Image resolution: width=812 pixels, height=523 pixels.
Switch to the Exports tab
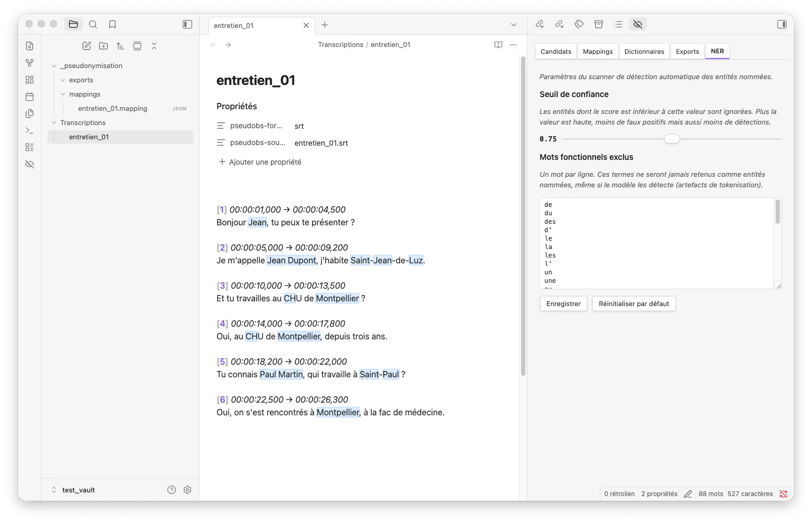tap(687, 52)
